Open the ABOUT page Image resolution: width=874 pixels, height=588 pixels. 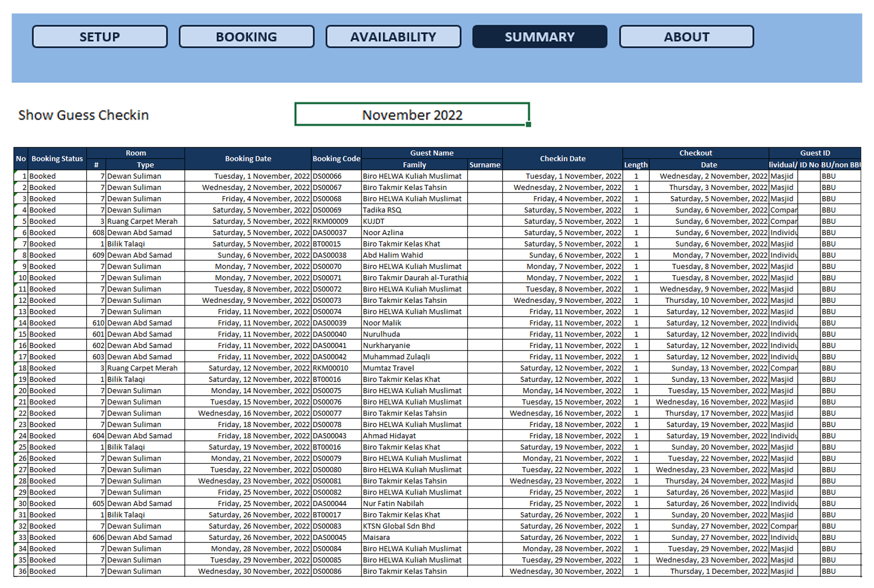pos(687,37)
